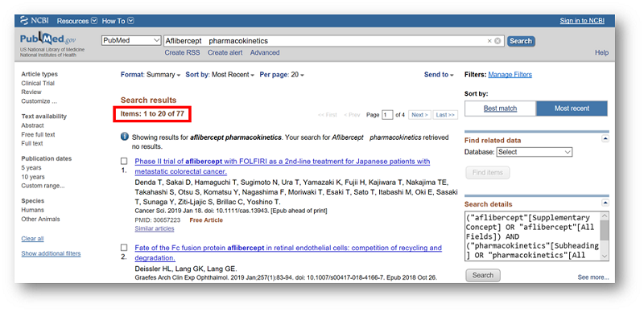Open the Create RSS link

pyautogui.click(x=183, y=52)
